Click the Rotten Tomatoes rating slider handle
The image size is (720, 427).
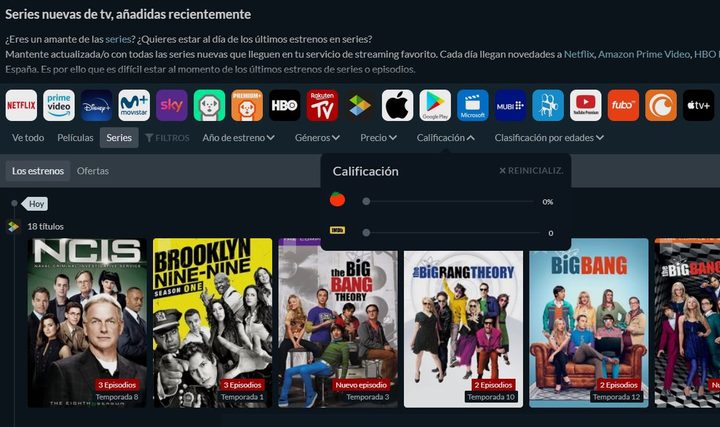click(366, 201)
